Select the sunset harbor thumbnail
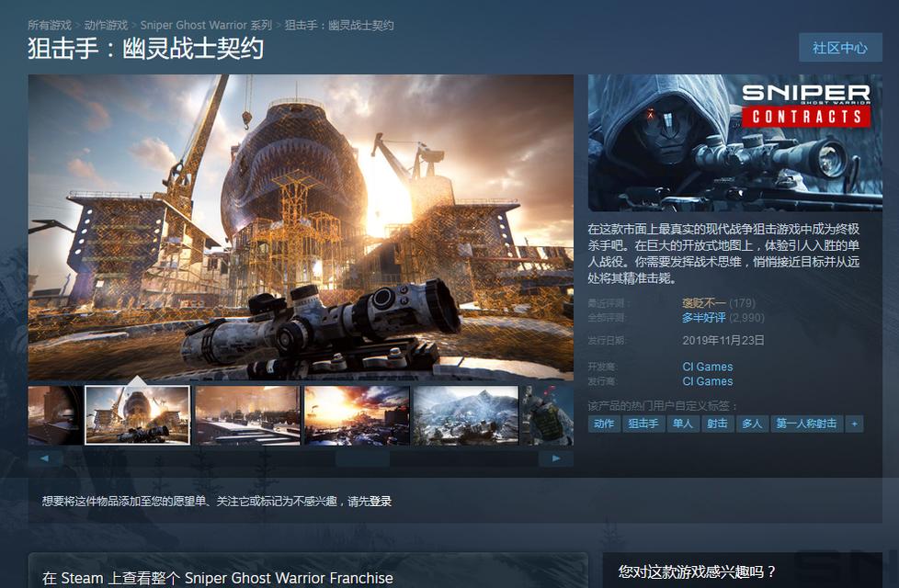 pyautogui.click(x=357, y=415)
